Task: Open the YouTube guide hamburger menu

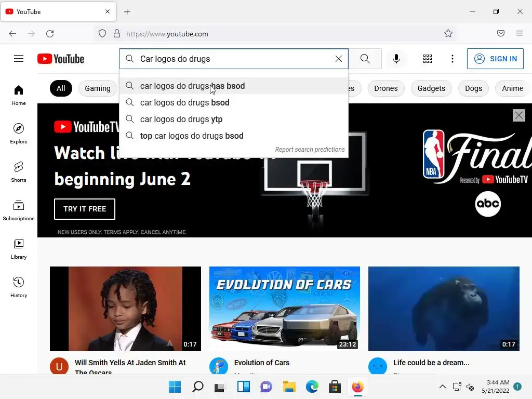Action: pyautogui.click(x=19, y=59)
